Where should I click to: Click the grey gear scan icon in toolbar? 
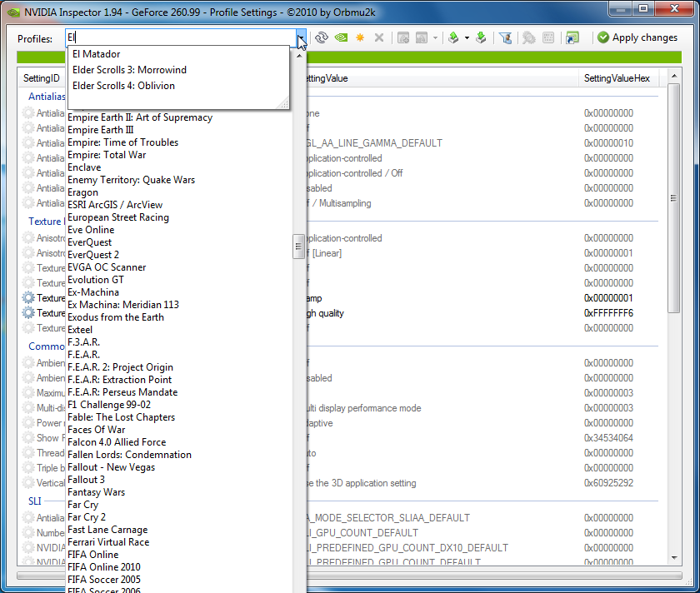pyautogui.click(x=529, y=38)
